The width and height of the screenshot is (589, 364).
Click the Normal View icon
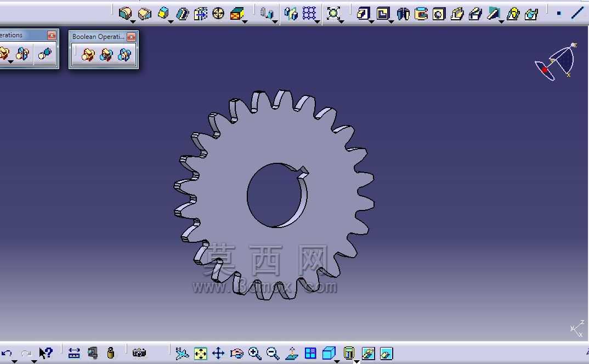pyautogui.click(x=292, y=354)
